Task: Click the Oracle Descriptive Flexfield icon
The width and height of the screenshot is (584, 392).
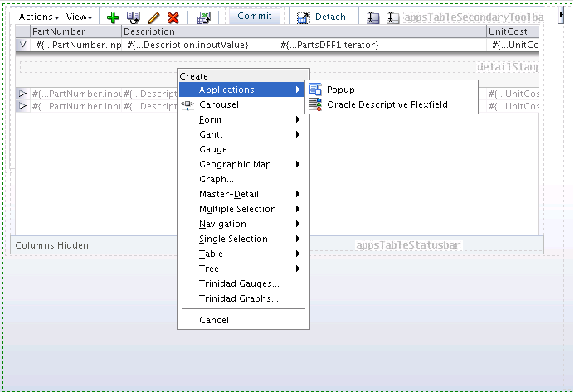Action: coord(315,104)
